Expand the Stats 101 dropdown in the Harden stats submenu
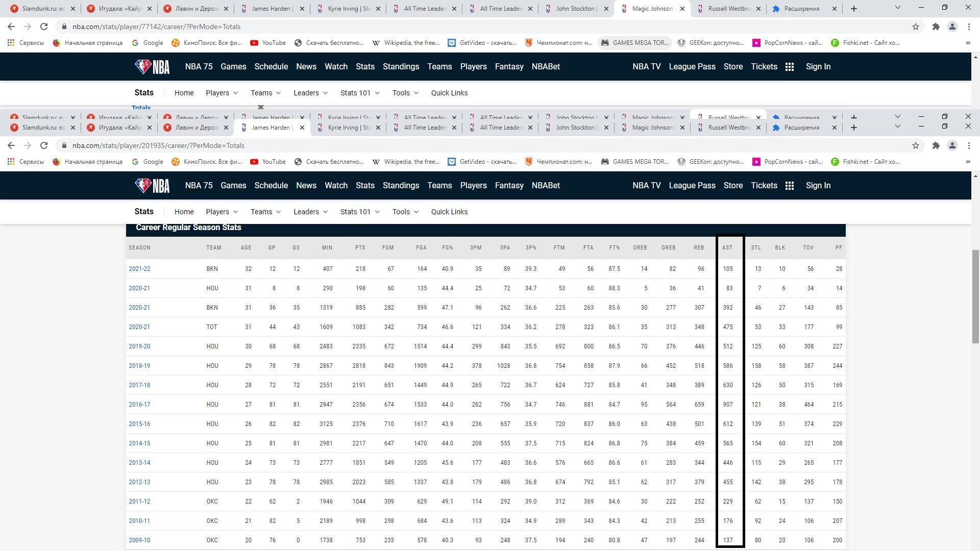 point(360,212)
